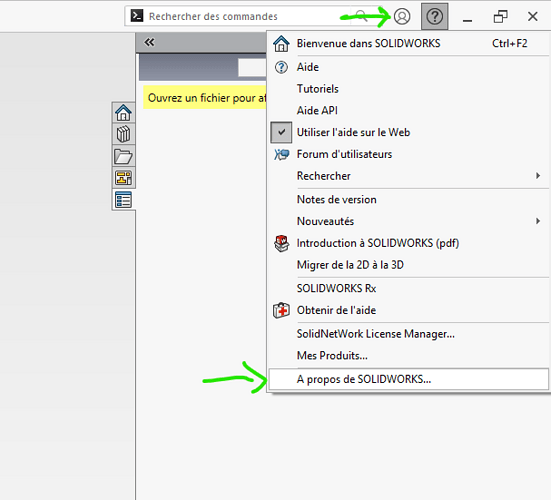551x500 pixels.
Task: Open the Design Library books icon
Action: 123,134
